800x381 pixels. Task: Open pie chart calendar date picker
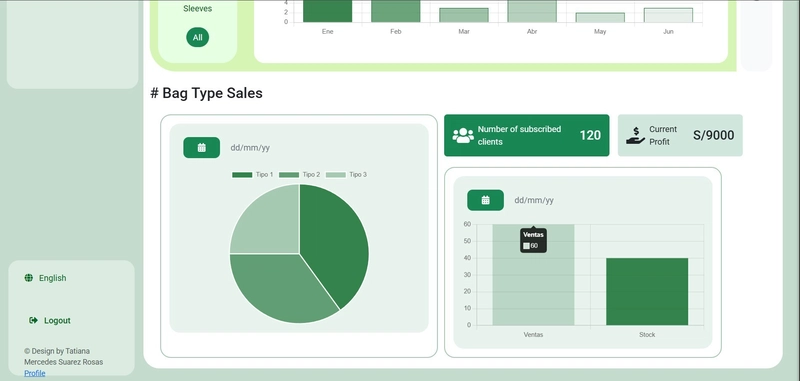click(x=202, y=147)
